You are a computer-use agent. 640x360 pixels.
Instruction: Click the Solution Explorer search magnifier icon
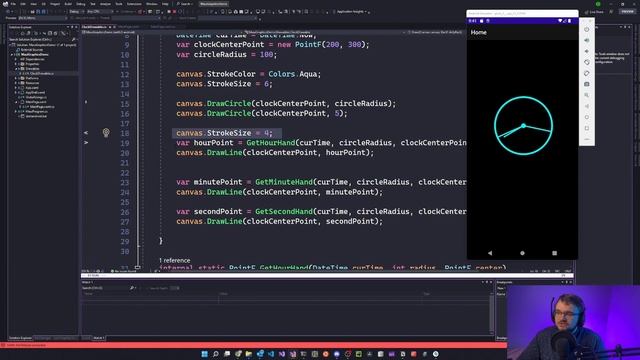(73, 40)
